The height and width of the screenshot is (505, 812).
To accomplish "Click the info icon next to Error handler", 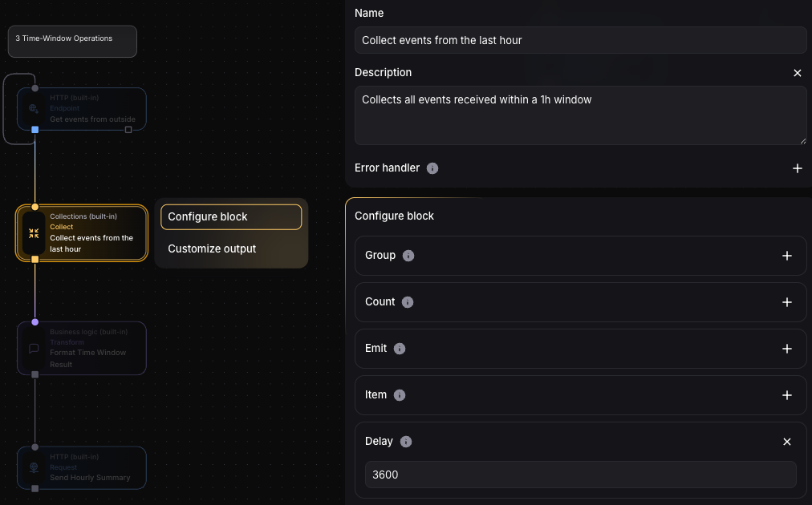I will (x=432, y=168).
